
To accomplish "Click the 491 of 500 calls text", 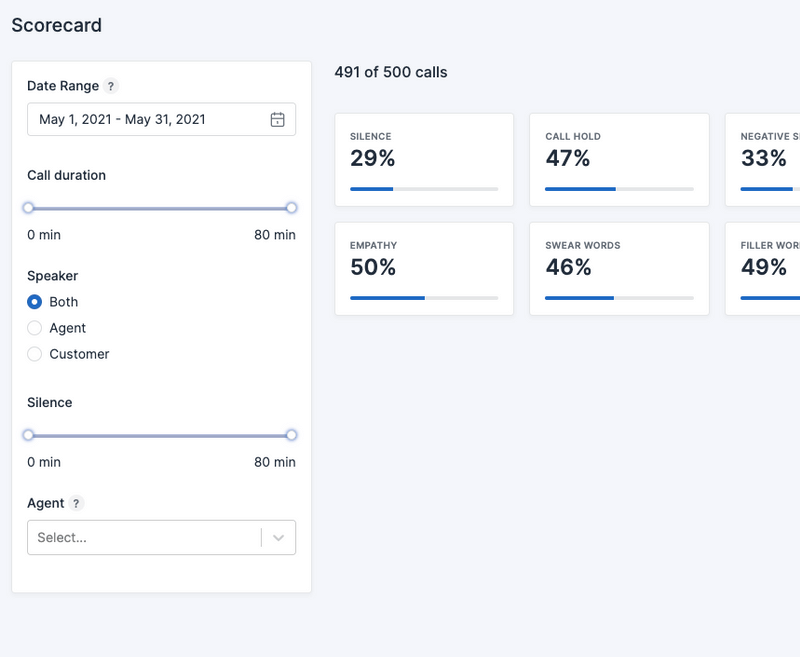I will (391, 73).
